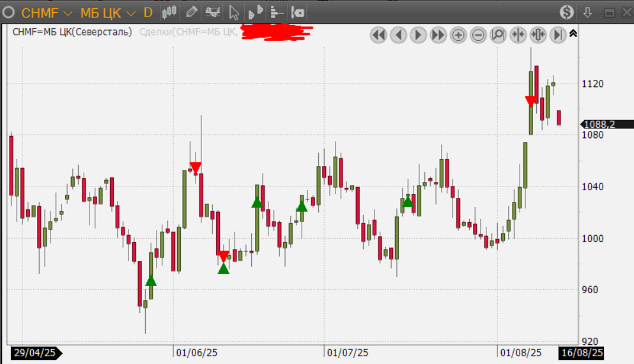
Task: Click the candlestick chart type icon
Action: coord(169,12)
